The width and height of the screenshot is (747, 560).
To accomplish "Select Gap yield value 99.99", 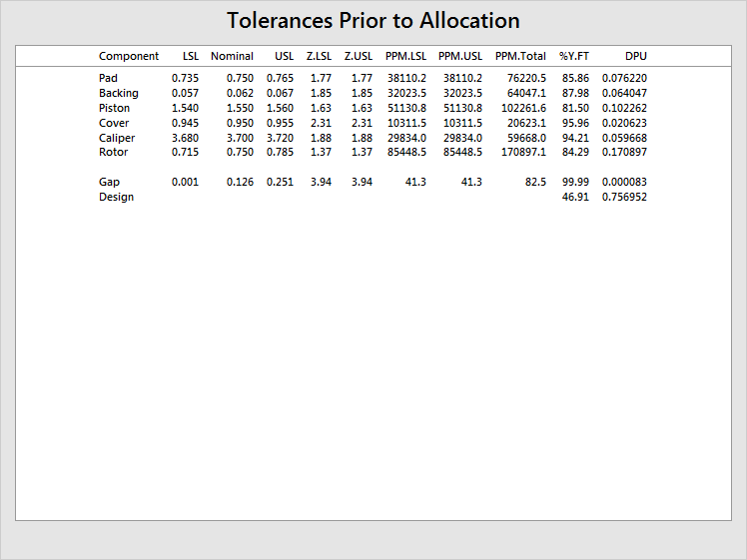I will pyautogui.click(x=575, y=183).
